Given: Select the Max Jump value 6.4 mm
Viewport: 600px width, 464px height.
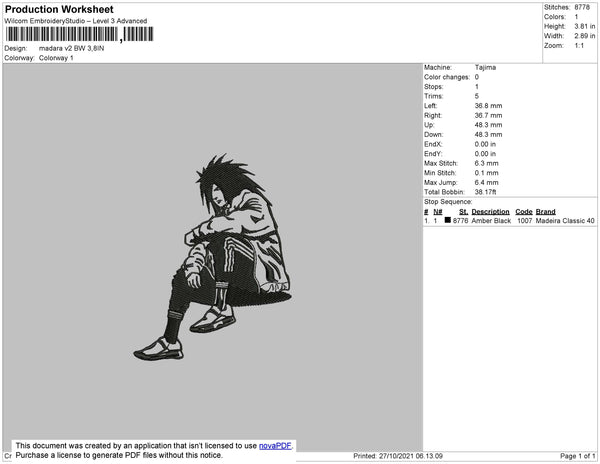Looking at the screenshot, I should click(486, 182).
